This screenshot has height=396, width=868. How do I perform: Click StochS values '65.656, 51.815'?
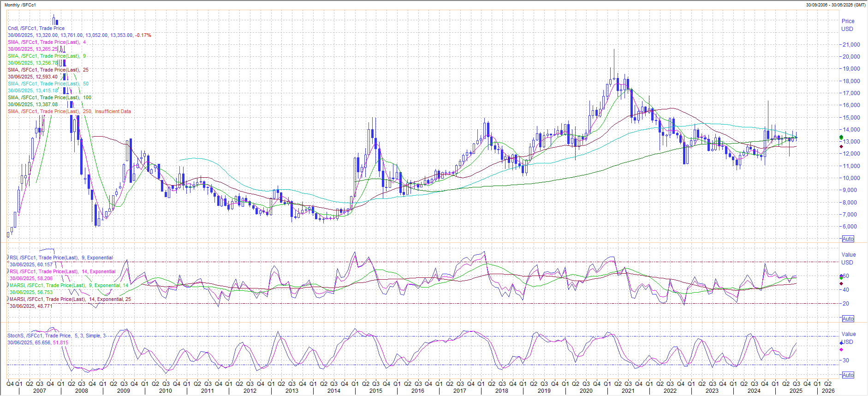(x=51, y=342)
